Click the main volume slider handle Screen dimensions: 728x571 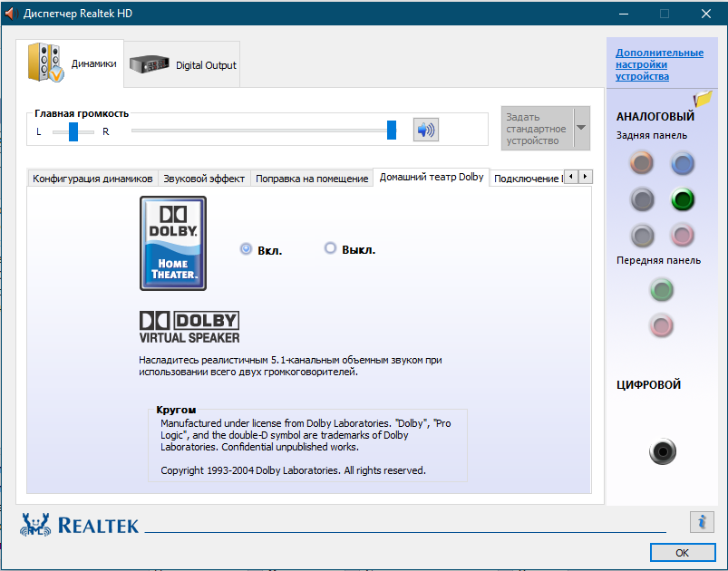click(392, 130)
